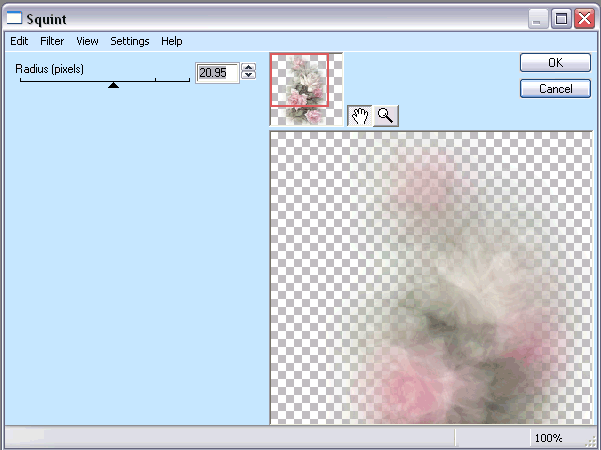Viewport: 601px width, 450px height.
Task: Select the magnifier zoom tool
Action: (x=386, y=116)
